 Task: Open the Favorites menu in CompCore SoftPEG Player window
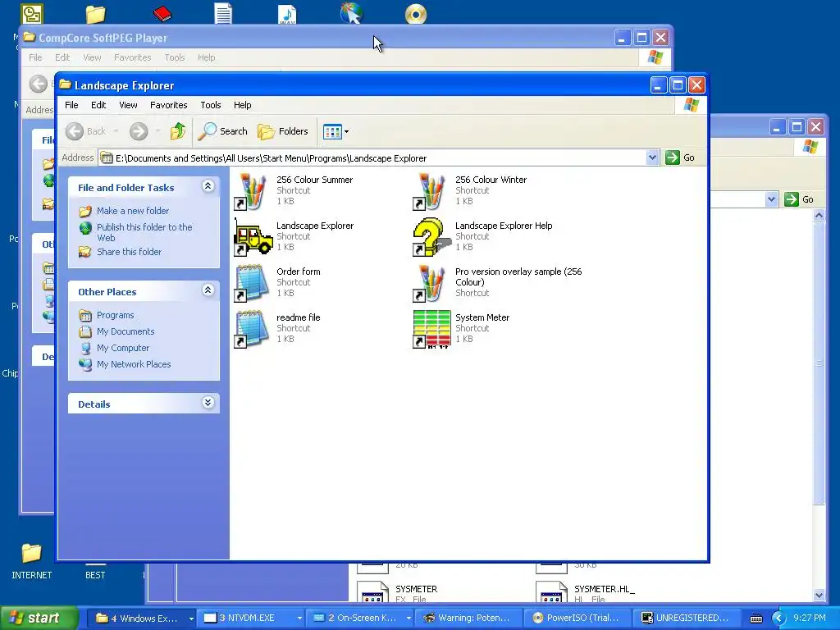[132, 57]
